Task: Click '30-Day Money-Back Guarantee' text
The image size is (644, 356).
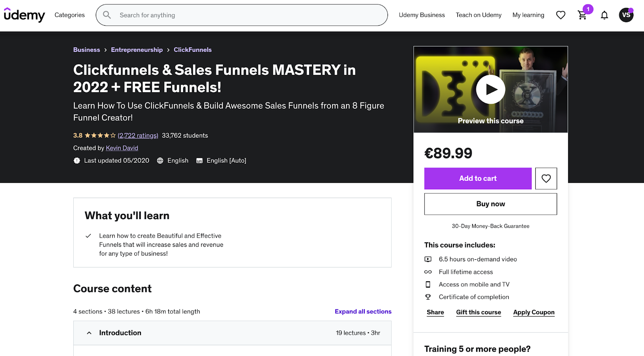Action: [491, 226]
